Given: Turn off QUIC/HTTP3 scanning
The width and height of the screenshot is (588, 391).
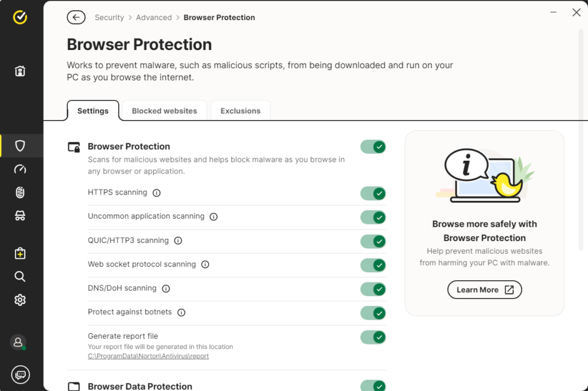Looking at the screenshot, I should click(373, 241).
